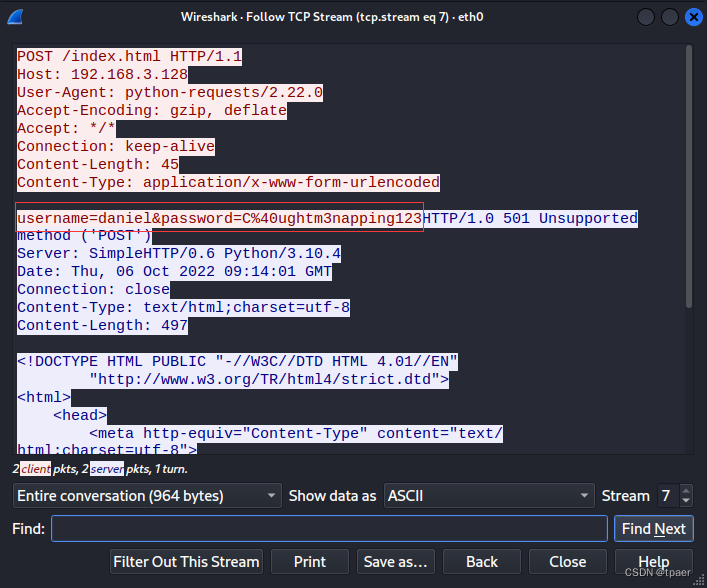Click the Find Next button
This screenshot has width=707, height=588.
[653, 528]
